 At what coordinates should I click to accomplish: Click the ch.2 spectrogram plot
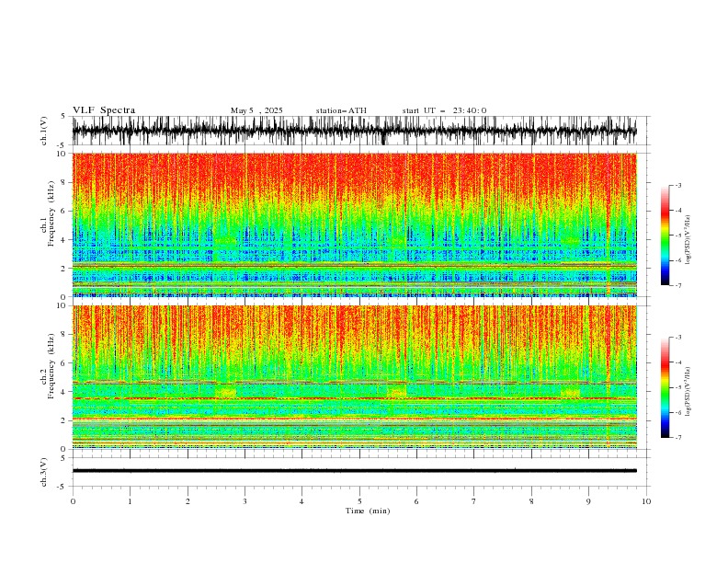(x=355, y=377)
